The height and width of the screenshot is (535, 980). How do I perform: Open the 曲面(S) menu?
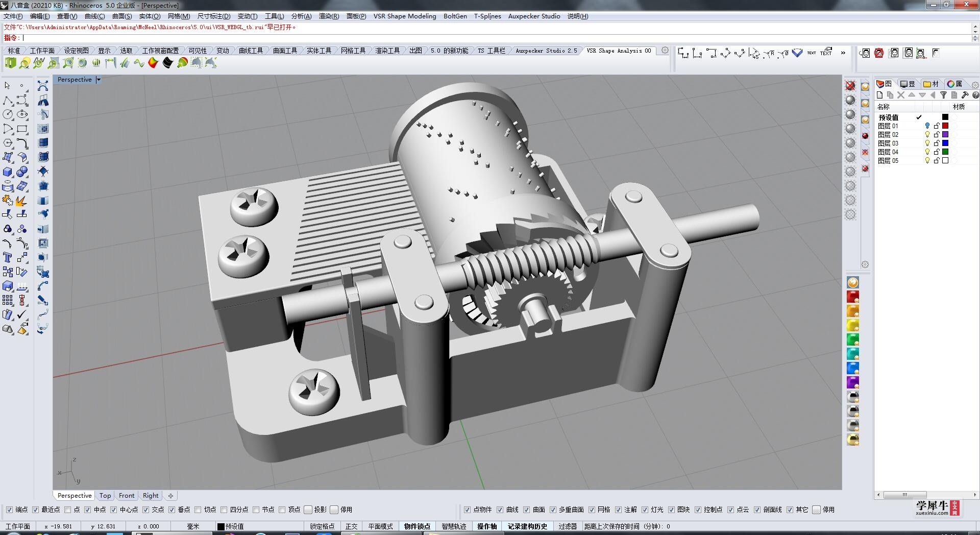pyautogui.click(x=122, y=16)
